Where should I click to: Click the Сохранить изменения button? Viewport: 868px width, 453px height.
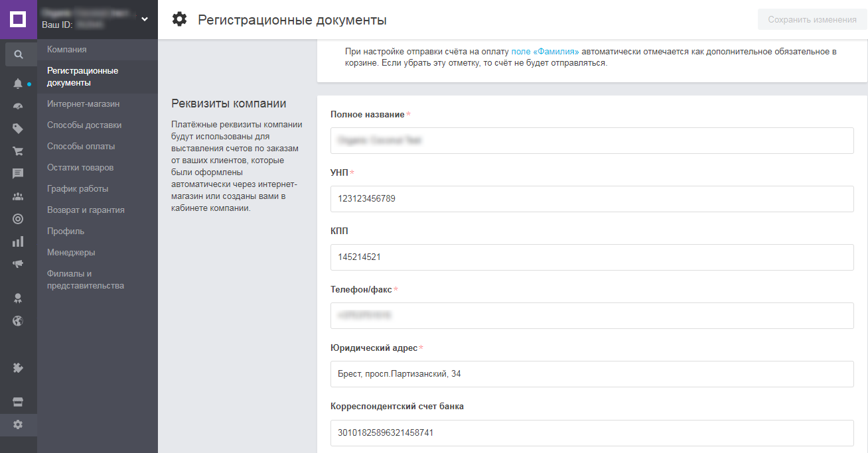click(812, 20)
